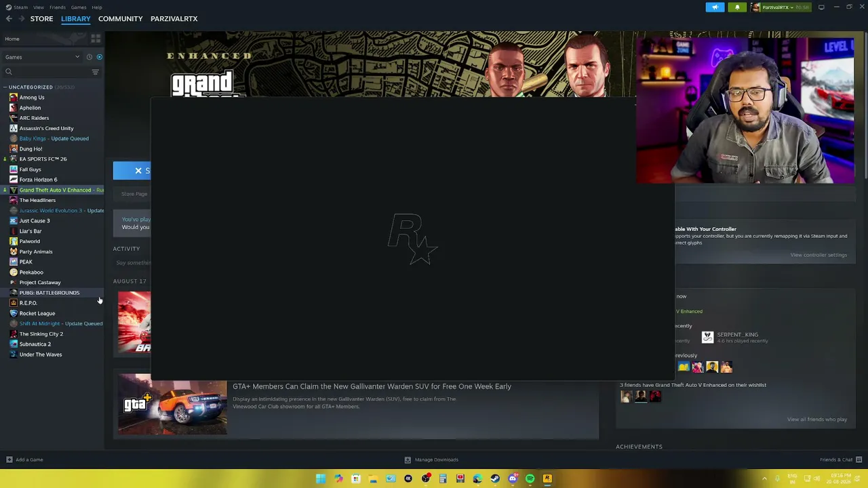Open Spotify from the taskbar
Viewport: 868px width, 488px height.
pyautogui.click(x=530, y=479)
